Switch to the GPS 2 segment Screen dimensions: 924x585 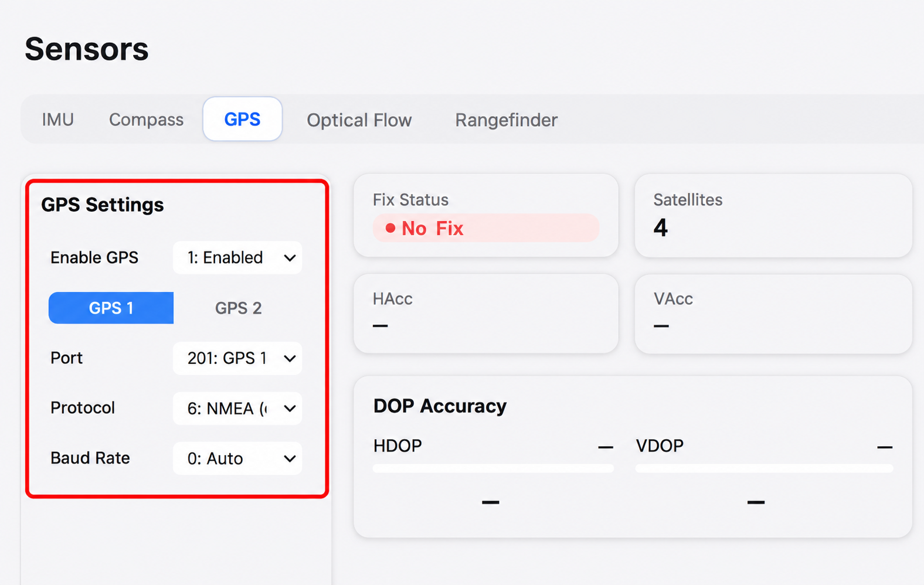click(x=238, y=308)
